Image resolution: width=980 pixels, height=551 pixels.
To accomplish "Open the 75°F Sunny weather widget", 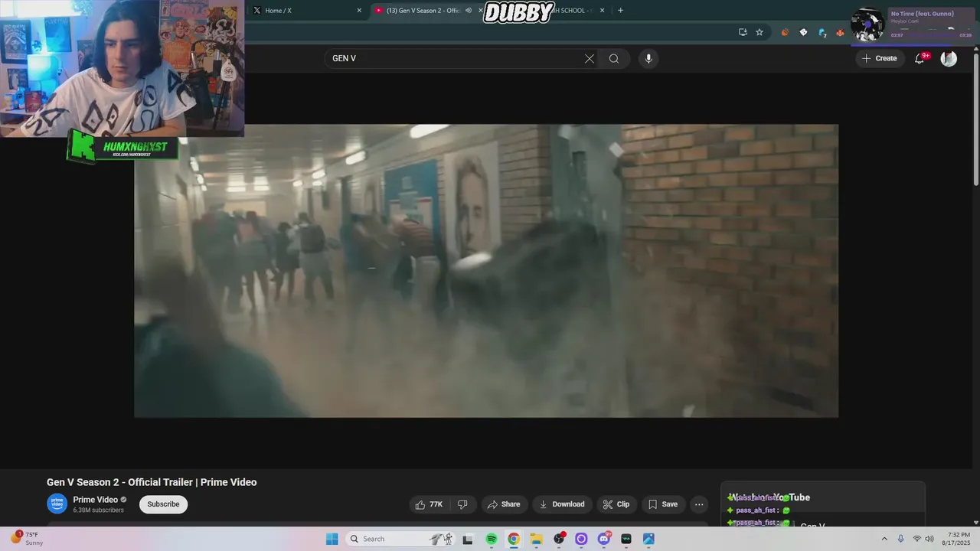I will pos(27,539).
